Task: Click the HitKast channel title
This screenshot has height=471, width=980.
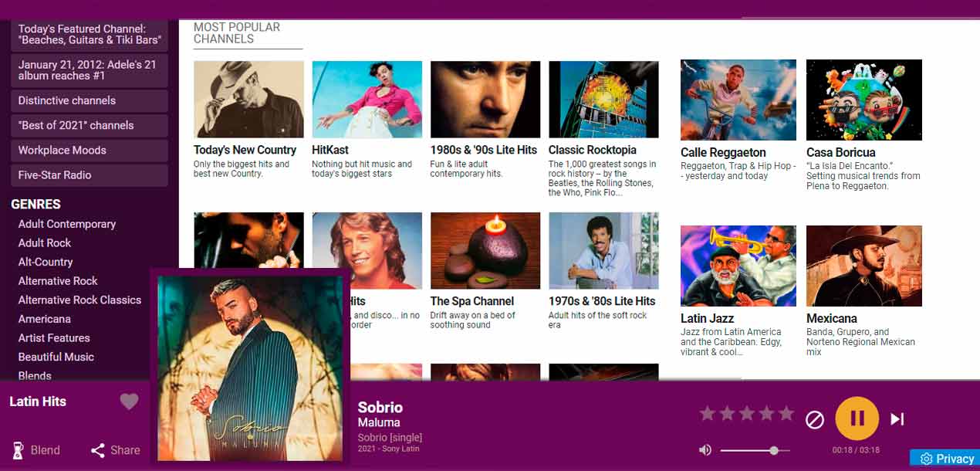Action: coord(330,150)
